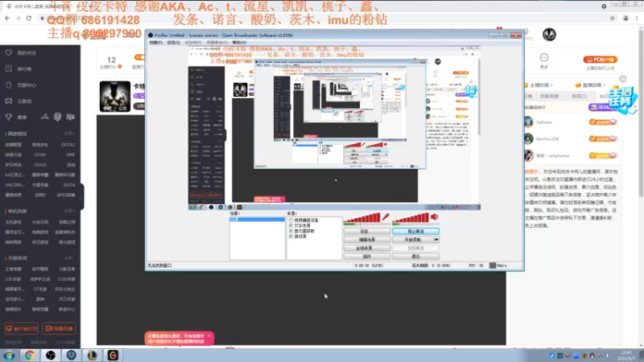Open the OBS 帮助(H) menu
Viewport: 644px width, 362px height.
coord(239,43)
